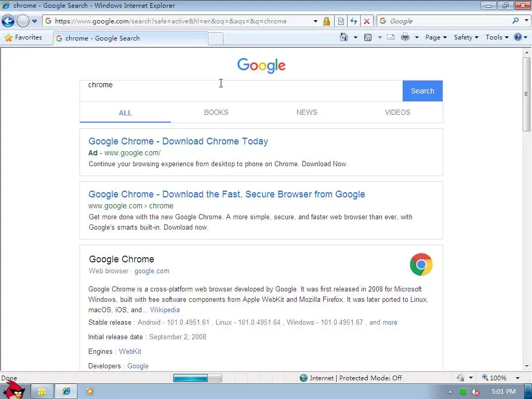The image size is (532, 399).
Task: Click the page loading progress bar
Action: (x=197, y=378)
